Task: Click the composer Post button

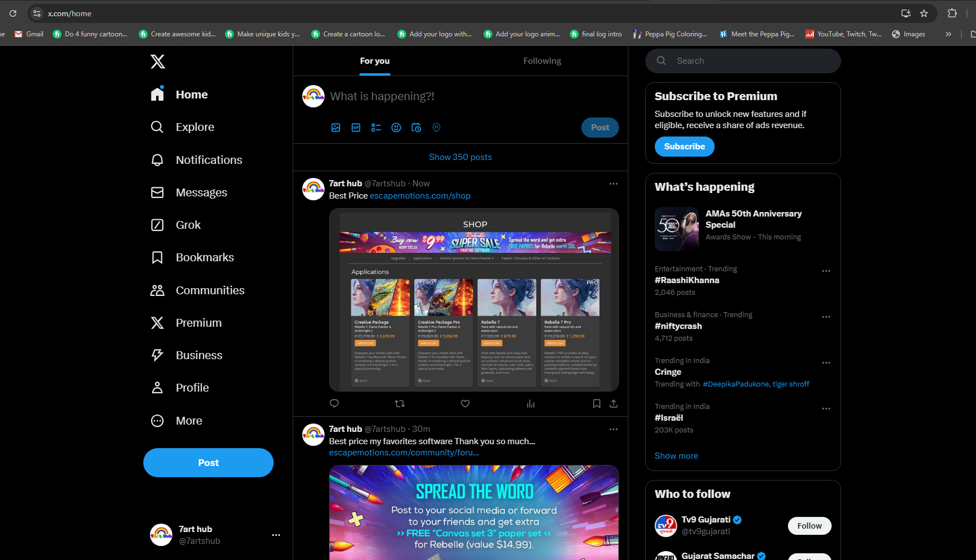Action: tap(600, 128)
